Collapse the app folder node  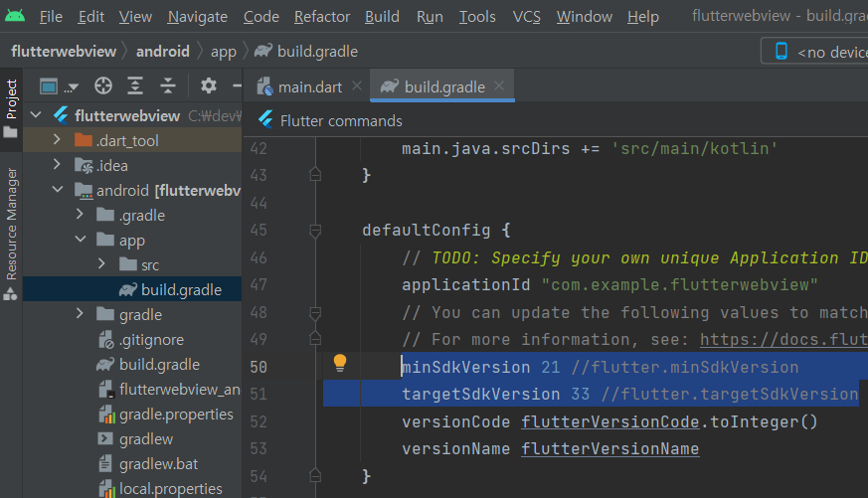(81, 239)
